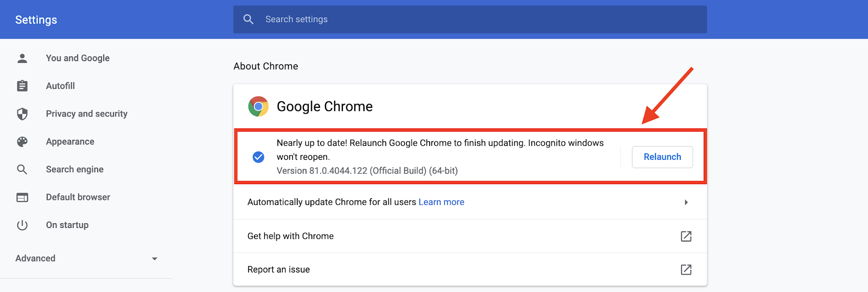Viewport: 868px width, 292px height.
Task: Click the Default browser window icon
Action: pyautogui.click(x=22, y=198)
